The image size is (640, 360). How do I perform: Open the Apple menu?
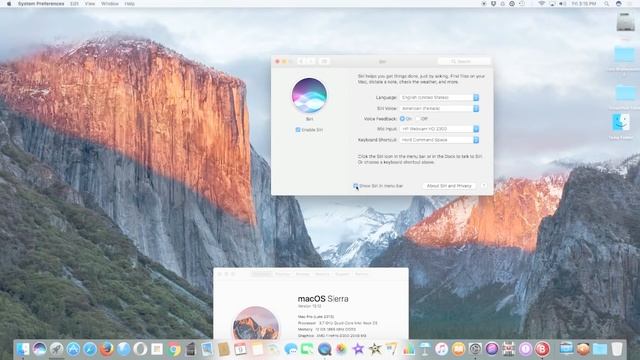click(9, 4)
